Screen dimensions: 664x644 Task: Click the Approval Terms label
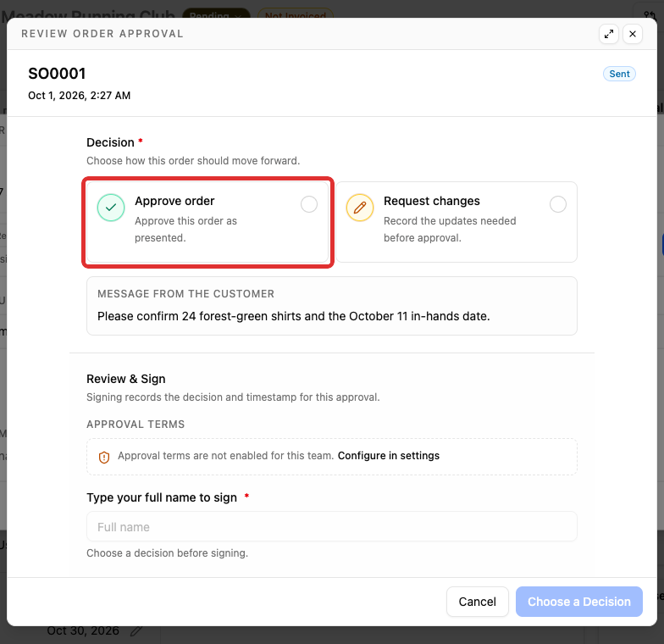tap(136, 424)
